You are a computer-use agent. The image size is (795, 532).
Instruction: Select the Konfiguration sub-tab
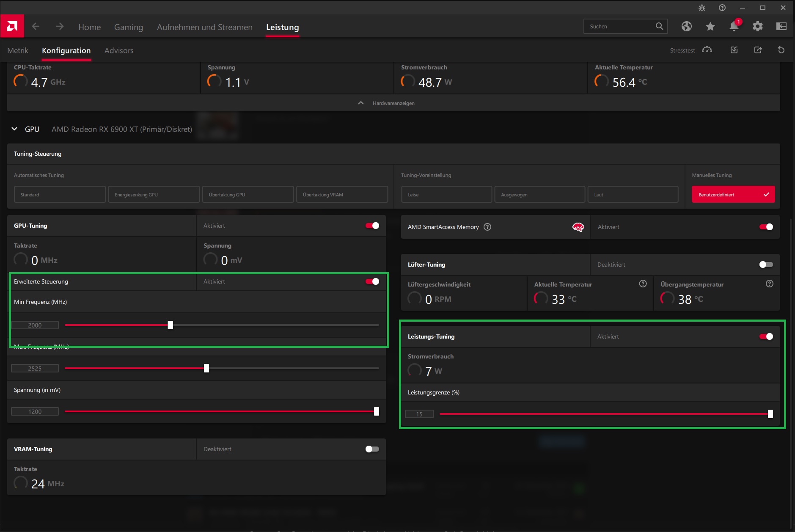[66, 50]
